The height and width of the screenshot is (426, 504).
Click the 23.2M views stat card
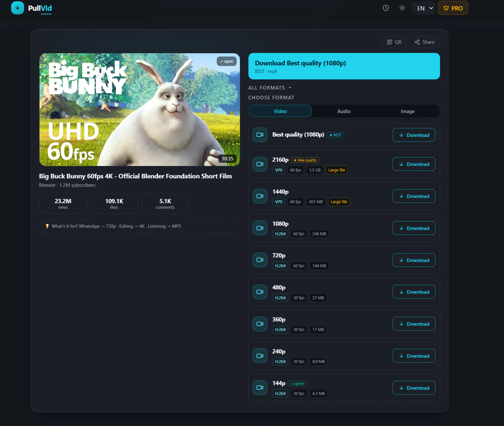coord(63,204)
